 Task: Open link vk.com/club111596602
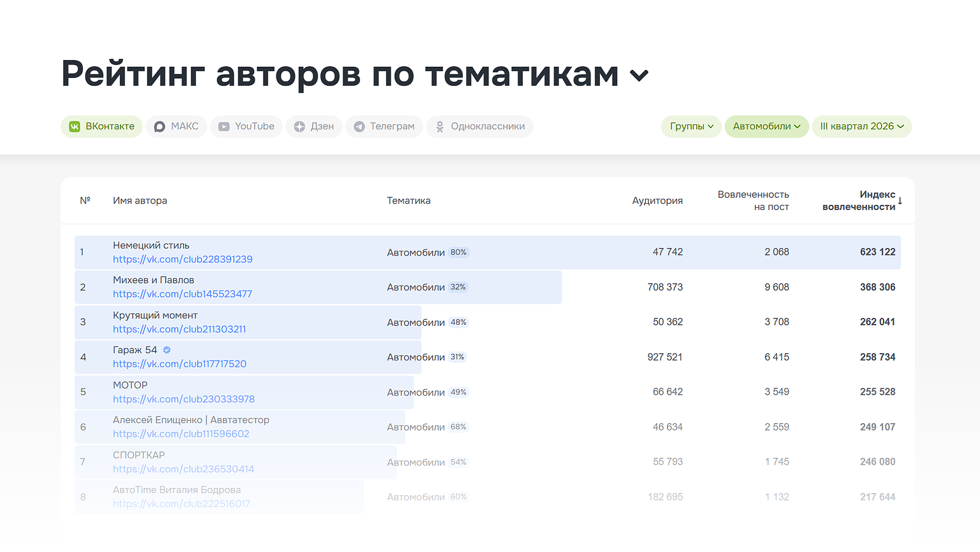pyautogui.click(x=181, y=434)
